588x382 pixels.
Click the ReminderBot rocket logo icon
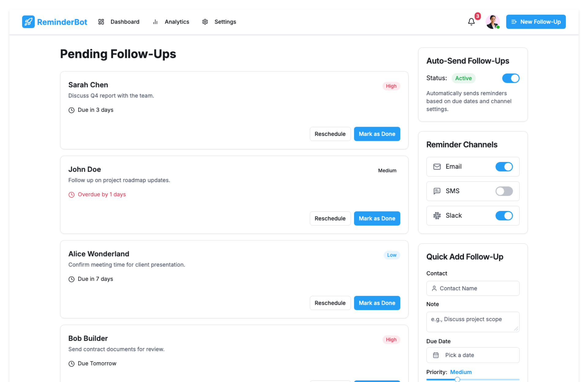tap(28, 22)
